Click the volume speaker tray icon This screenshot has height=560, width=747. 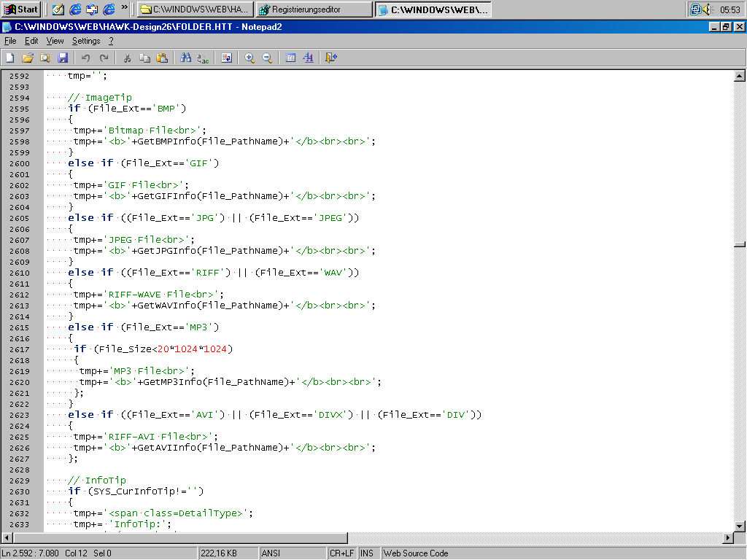(708, 9)
